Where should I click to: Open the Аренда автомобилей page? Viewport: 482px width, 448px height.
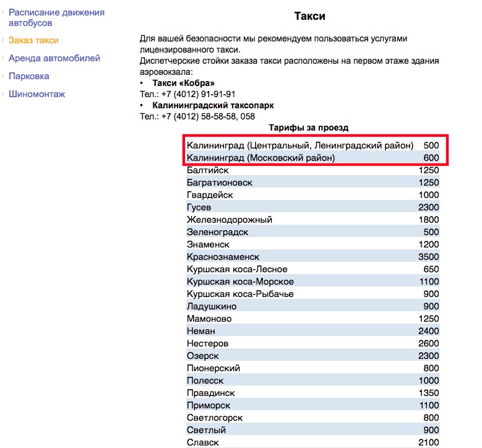click(54, 58)
